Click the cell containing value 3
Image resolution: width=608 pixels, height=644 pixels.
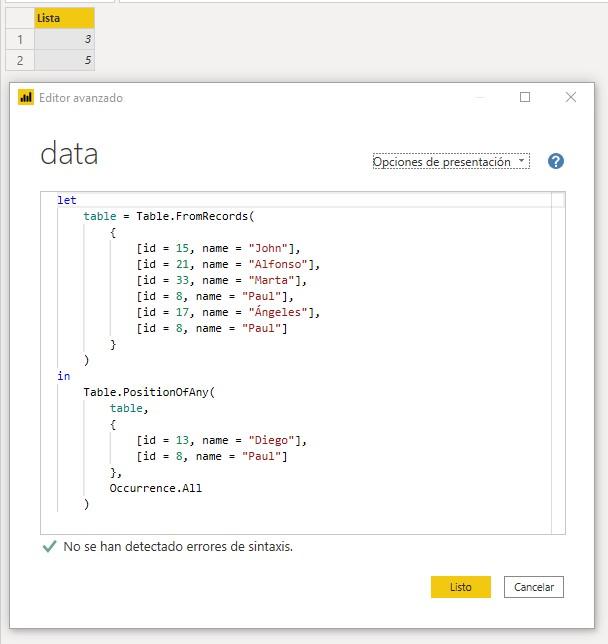[x=64, y=39]
